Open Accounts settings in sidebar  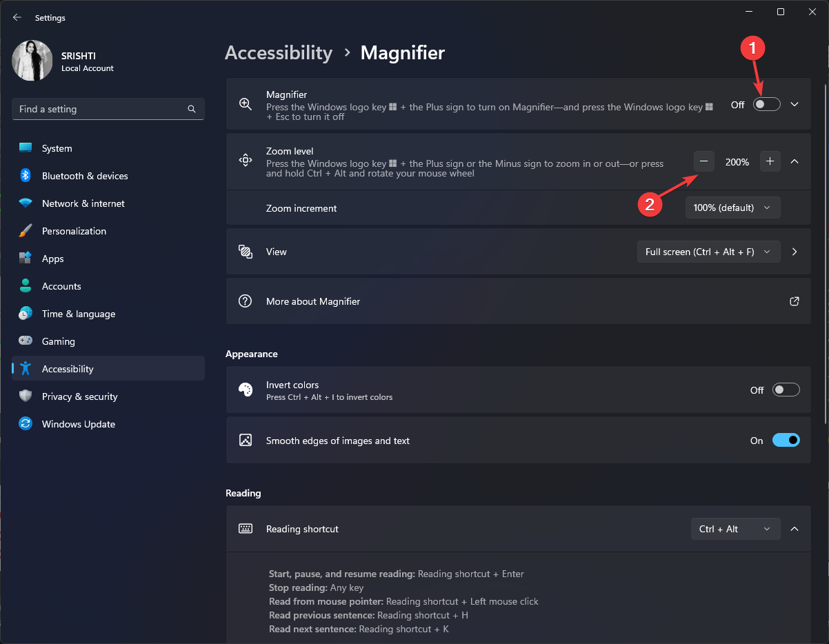point(108,286)
